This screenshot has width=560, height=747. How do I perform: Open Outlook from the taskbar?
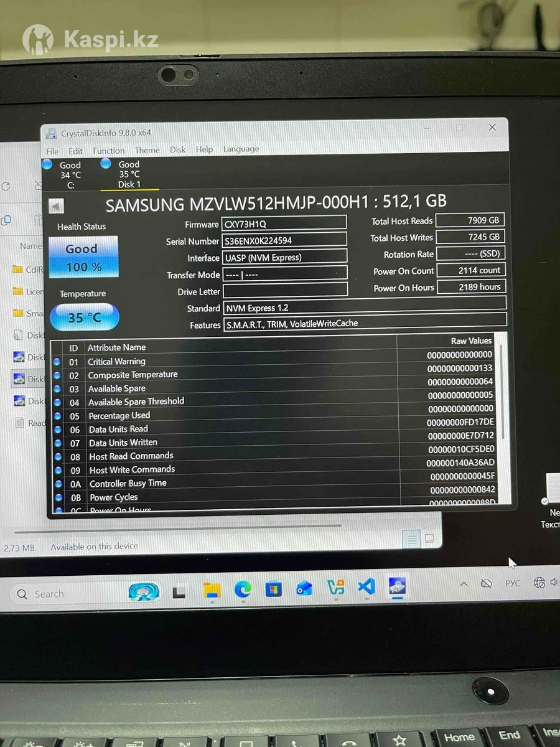click(304, 588)
